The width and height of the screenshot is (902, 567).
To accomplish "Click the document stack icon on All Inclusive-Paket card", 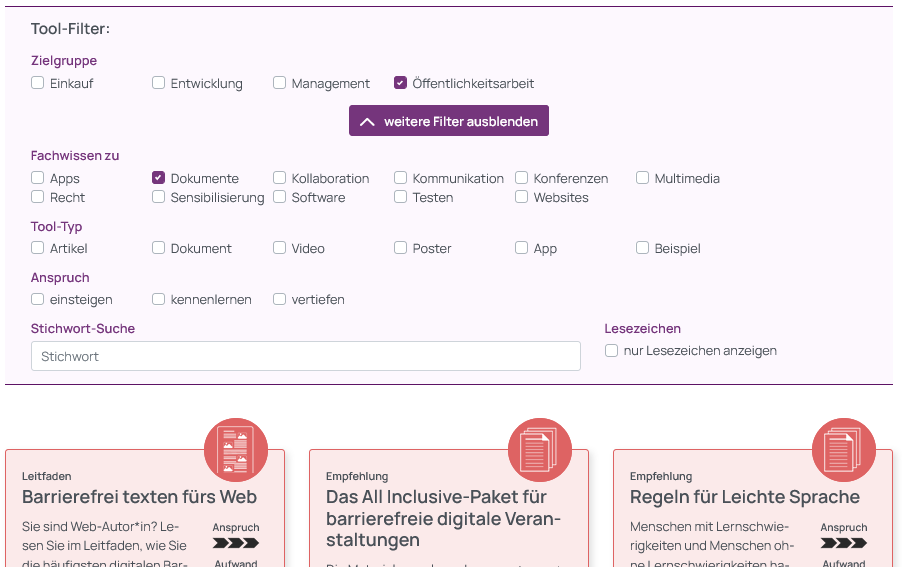I will pos(540,450).
